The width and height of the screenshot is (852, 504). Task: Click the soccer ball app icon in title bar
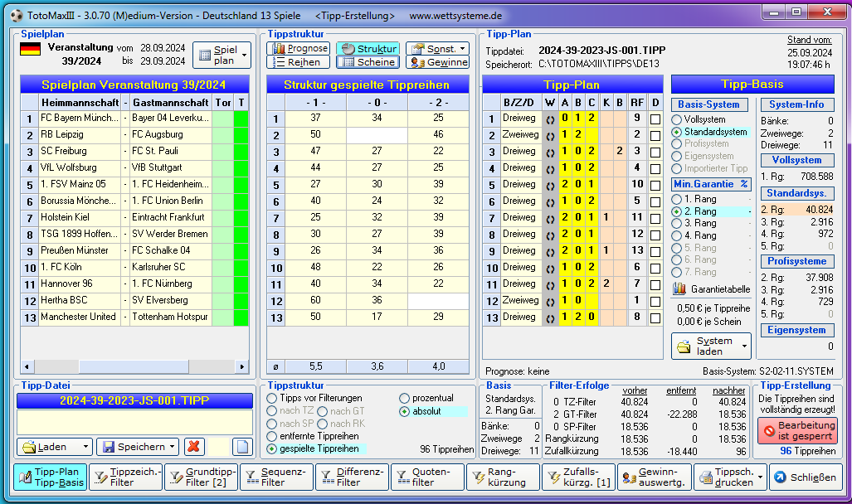pyautogui.click(x=17, y=15)
